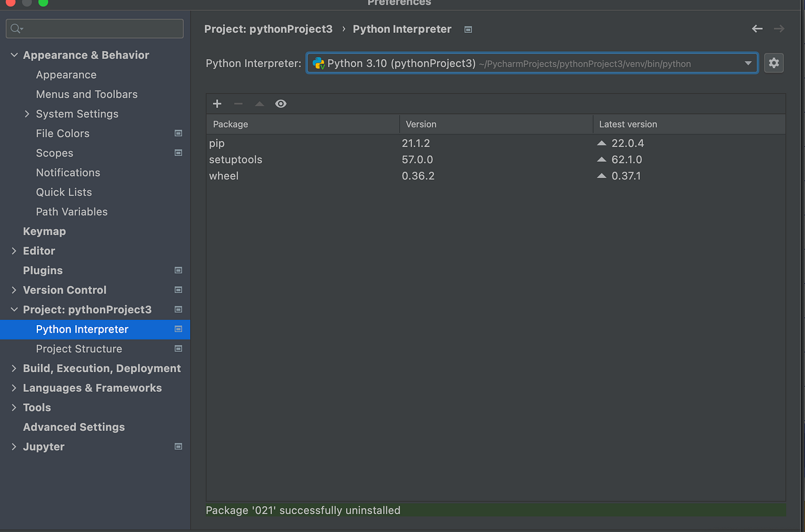Select the setuptools package row
Image resolution: width=805 pixels, height=532 pixels.
496,159
